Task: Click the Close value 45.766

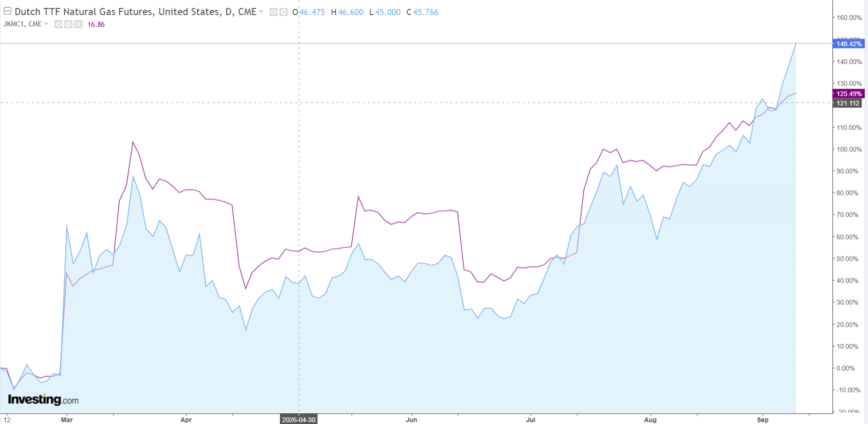Action: point(426,12)
